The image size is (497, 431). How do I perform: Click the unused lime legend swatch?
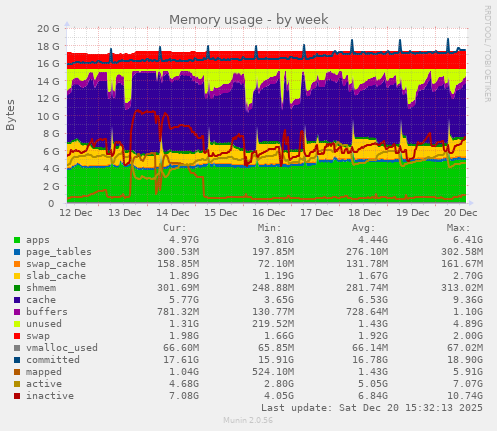(17, 324)
